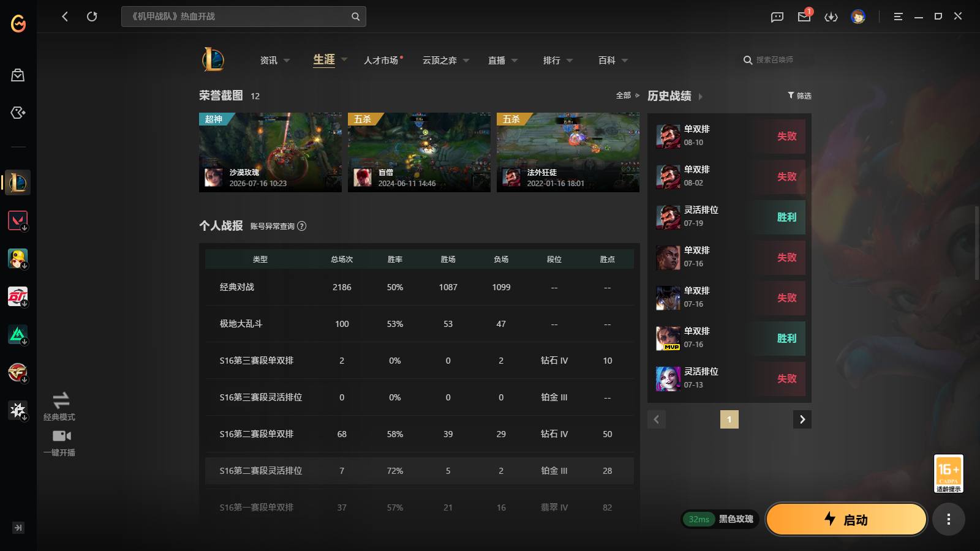
Task: Click the page vertical scrollbar
Action: pyautogui.click(x=976, y=243)
